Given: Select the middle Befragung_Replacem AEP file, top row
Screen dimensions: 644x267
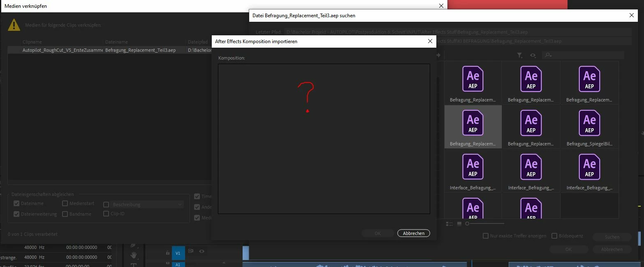Looking at the screenshot, I should coord(531,83).
